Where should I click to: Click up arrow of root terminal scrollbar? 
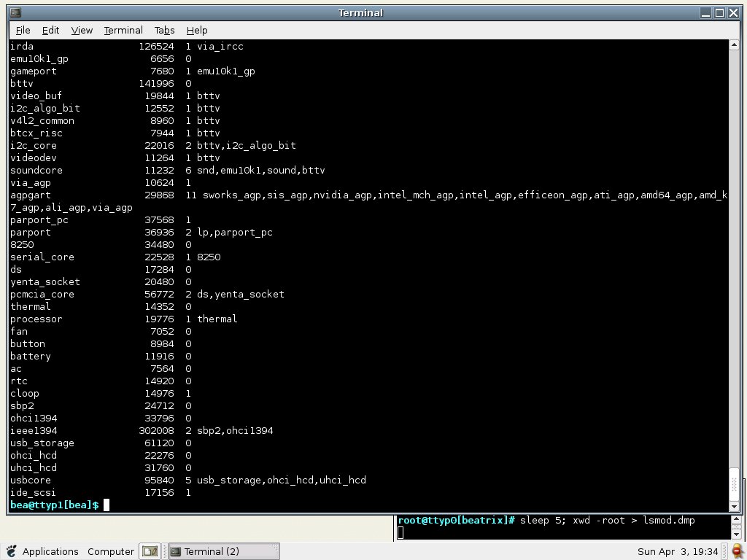click(736, 519)
